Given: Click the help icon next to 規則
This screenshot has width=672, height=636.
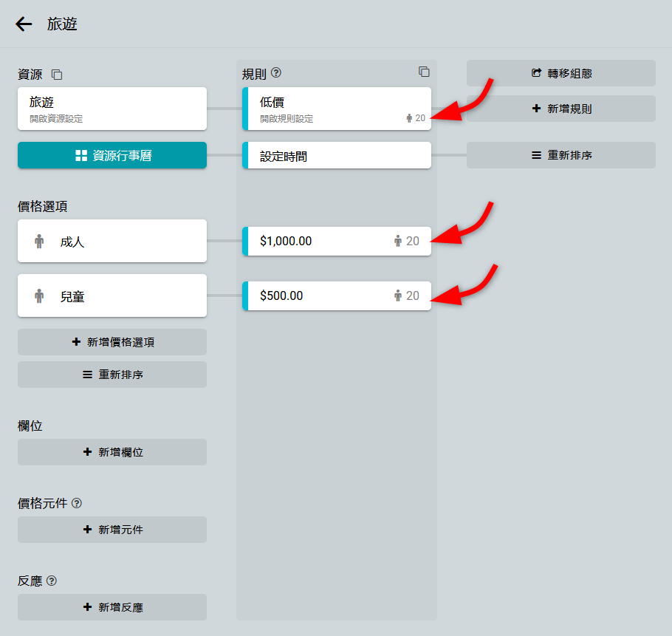Looking at the screenshot, I should coord(277,72).
